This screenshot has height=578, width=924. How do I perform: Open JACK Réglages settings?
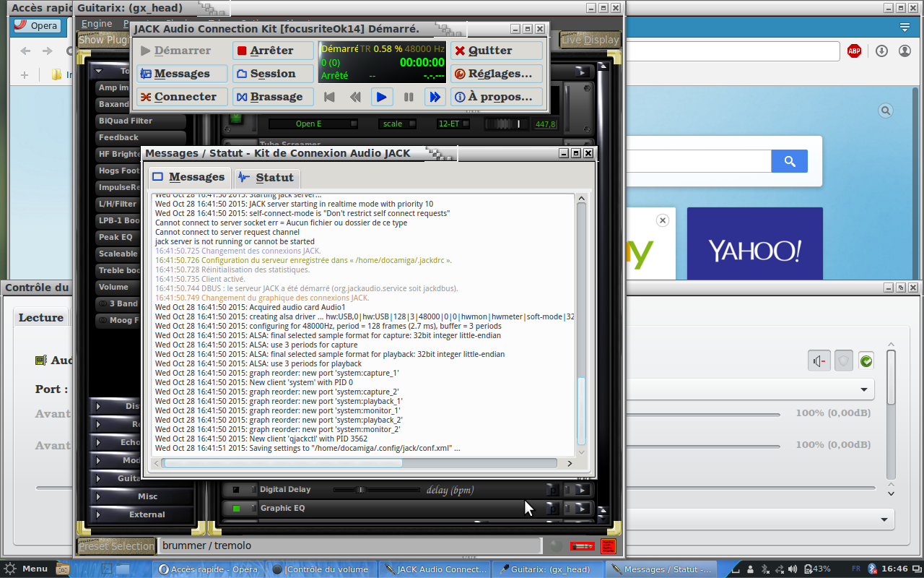pyautogui.click(x=497, y=74)
